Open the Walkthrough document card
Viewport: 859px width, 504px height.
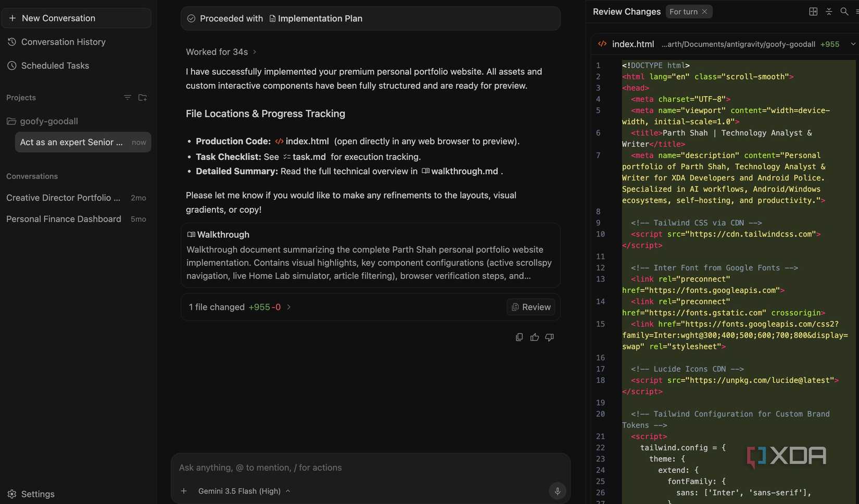click(x=371, y=255)
